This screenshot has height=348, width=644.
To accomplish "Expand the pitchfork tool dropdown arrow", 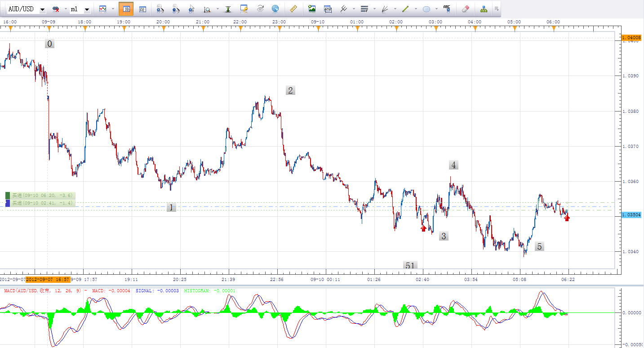I will click(354, 9).
